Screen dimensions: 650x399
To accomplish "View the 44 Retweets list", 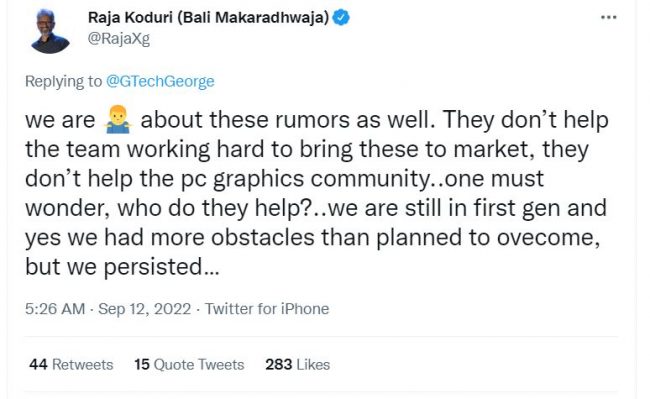I will (71, 365).
